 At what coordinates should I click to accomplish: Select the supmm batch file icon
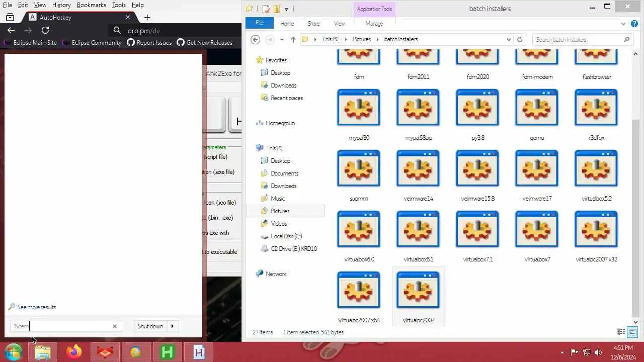359,168
